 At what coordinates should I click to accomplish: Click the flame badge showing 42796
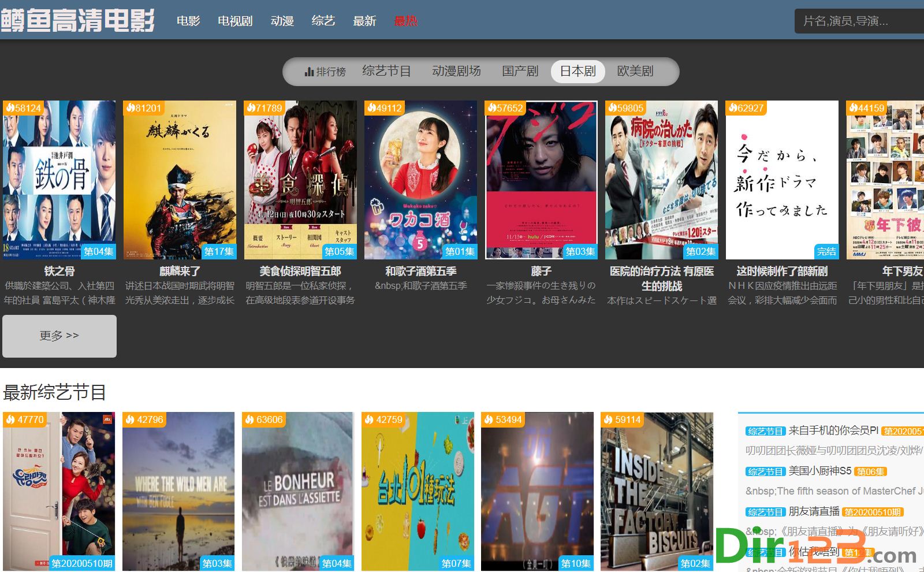tap(144, 419)
